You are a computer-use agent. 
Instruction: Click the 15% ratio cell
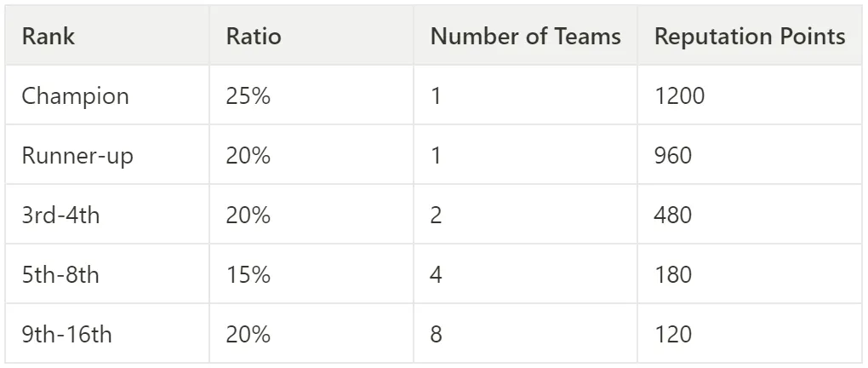pyautogui.click(x=311, y=273)
